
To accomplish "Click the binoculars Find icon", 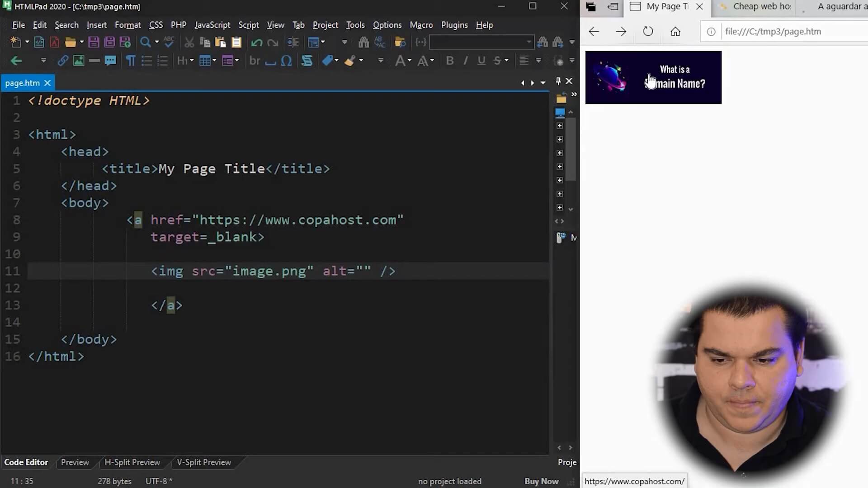I will coord(363,42).
